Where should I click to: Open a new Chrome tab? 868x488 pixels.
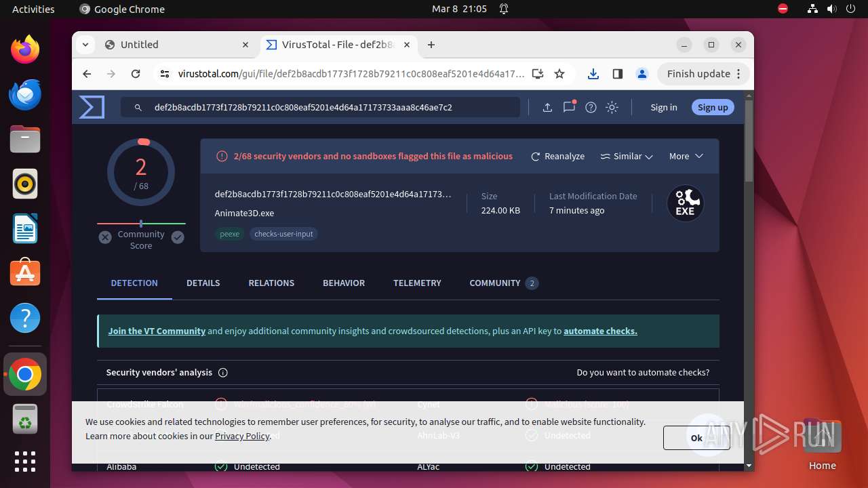click(x=431, y=45)
